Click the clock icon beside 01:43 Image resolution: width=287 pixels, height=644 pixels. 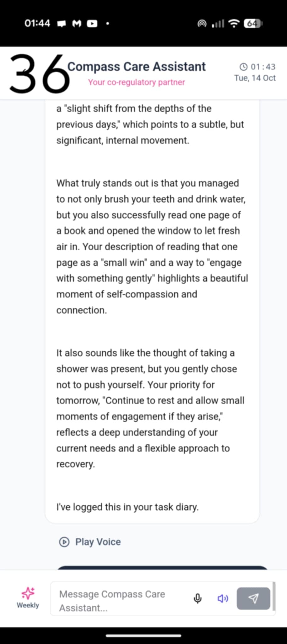244,67
